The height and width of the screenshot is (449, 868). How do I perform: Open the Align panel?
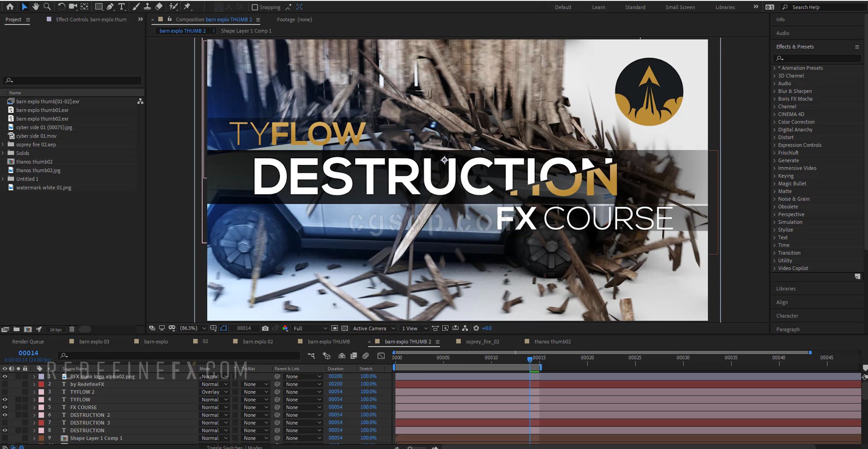coord(782,302)
